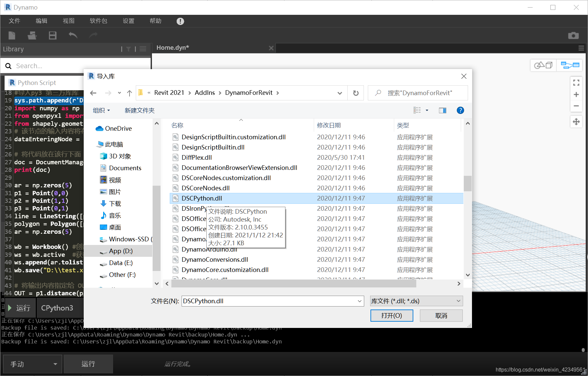
Task: Click the Back arrow in import dialog
Action: [93, 93]
